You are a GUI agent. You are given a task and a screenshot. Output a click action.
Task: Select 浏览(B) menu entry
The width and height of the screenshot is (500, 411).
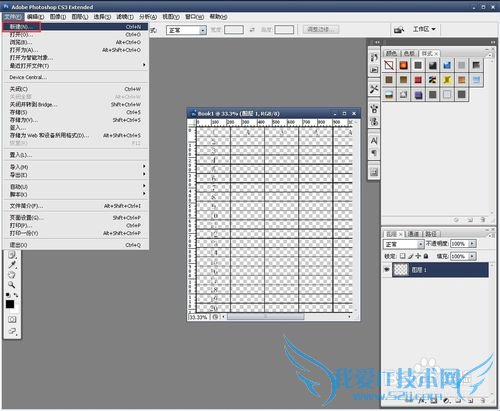tap(75, 42)
